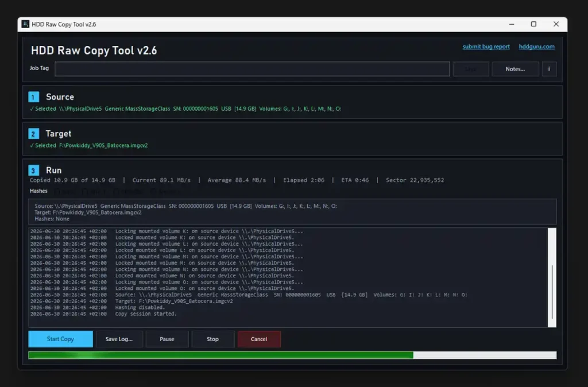Click log line 'Locking mounted volume K:'
The image size is (588, 387).
click(167, 231)
